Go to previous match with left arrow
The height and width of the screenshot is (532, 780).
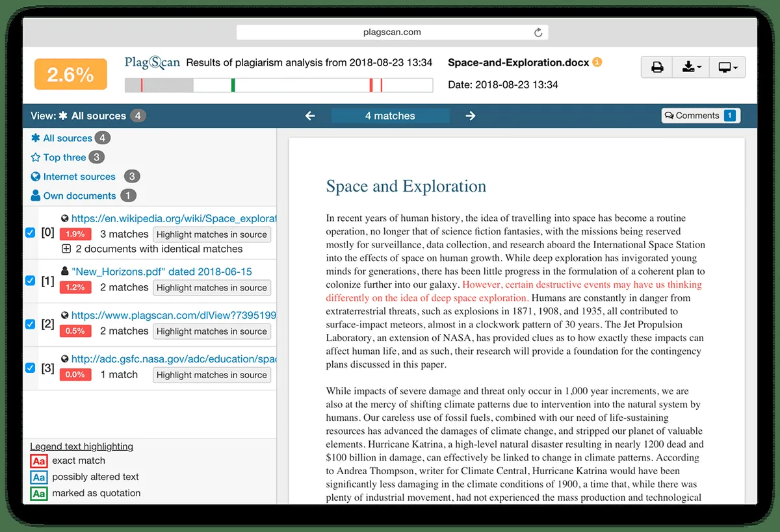click(310, 116)
